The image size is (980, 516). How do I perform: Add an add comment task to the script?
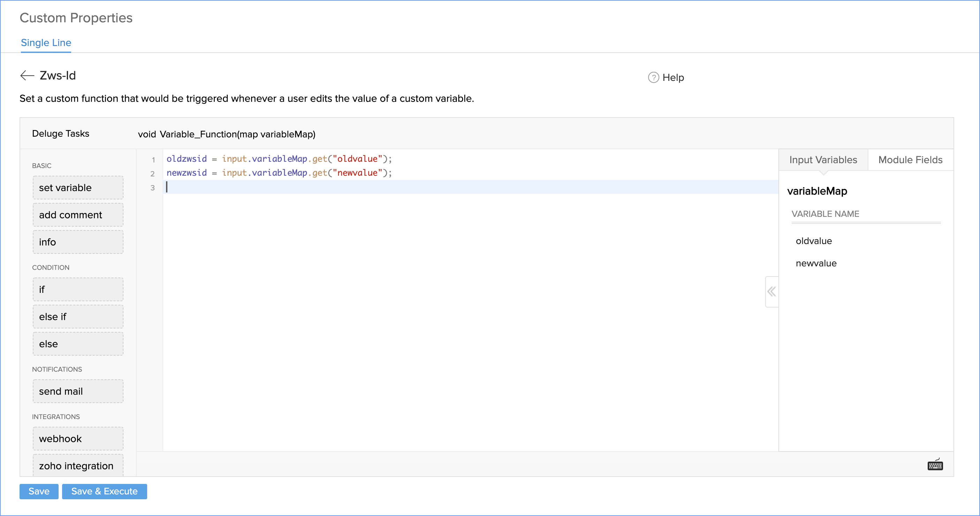tap(78, 214)
